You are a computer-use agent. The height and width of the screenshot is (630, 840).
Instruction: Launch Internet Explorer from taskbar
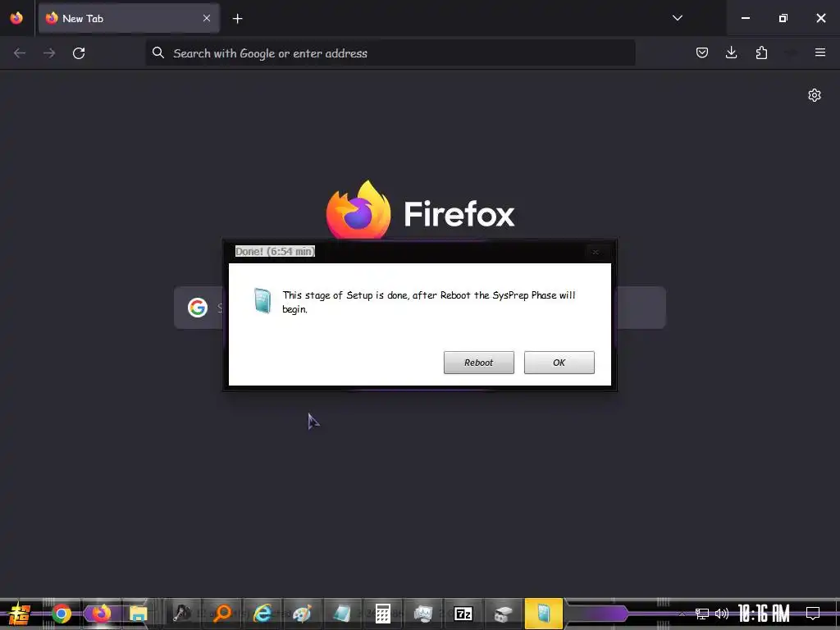click(x=262, y=614)
